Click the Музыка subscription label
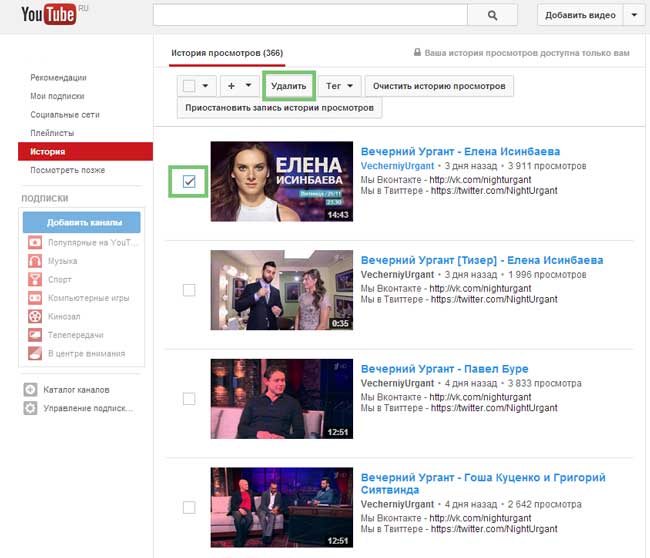650x558 pixels. (63, 261)
